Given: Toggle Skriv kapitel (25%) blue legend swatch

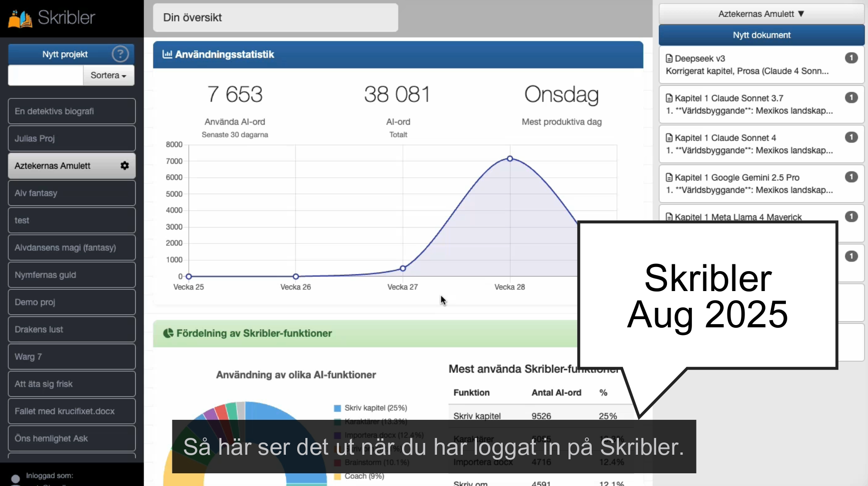Looking at the screenshot, I should coord(338,408).
